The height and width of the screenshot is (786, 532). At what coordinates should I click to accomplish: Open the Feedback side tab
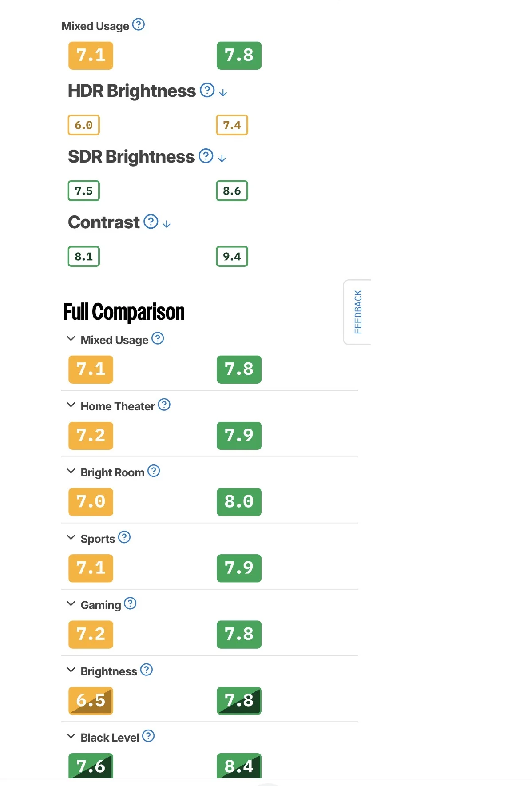357,312
